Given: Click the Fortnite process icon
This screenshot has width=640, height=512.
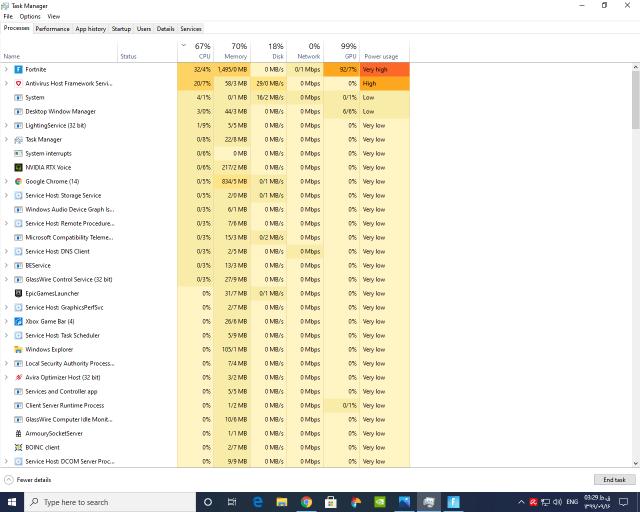Looking at the screenshot, I should coord(18,69).
